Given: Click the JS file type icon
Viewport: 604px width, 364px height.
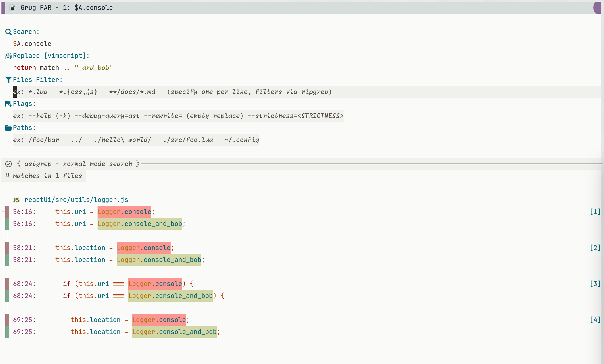Looking at the screenshot, I should [16, 200].
